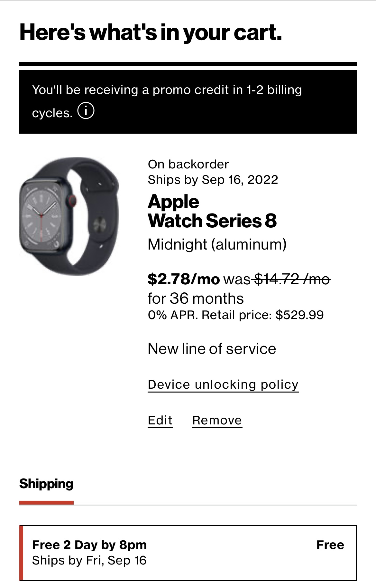Click the "for 36 months" term text
Image resolution: width=376 pixels, height=588 pixels.
click(x=196, y=299)
